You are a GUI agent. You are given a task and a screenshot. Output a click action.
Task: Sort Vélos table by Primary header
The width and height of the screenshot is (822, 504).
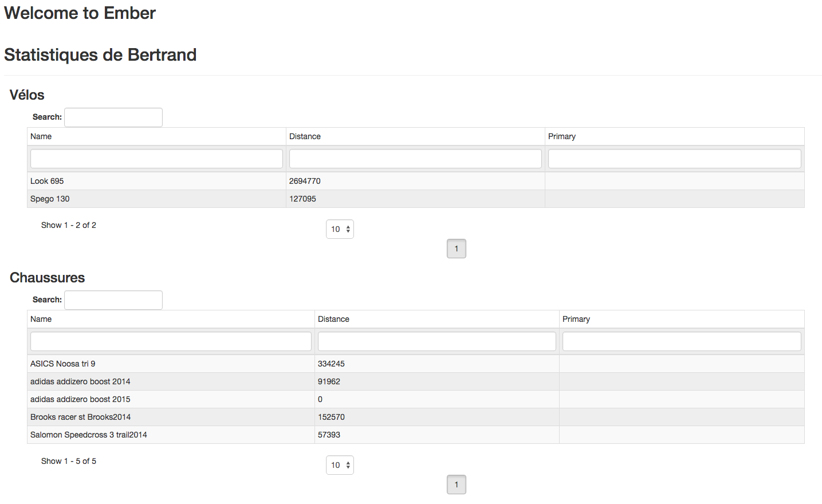tap(561, 136)
